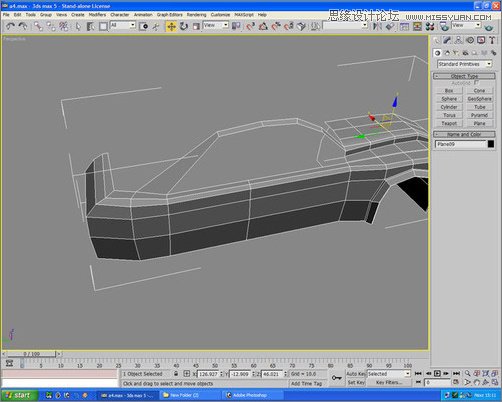Activate the Unlink Selection tool

pos(51,26)
